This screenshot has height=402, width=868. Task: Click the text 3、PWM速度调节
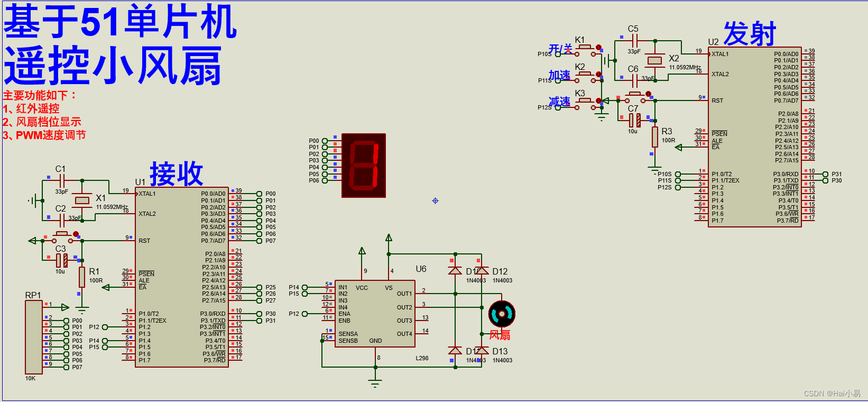point(44,135)
